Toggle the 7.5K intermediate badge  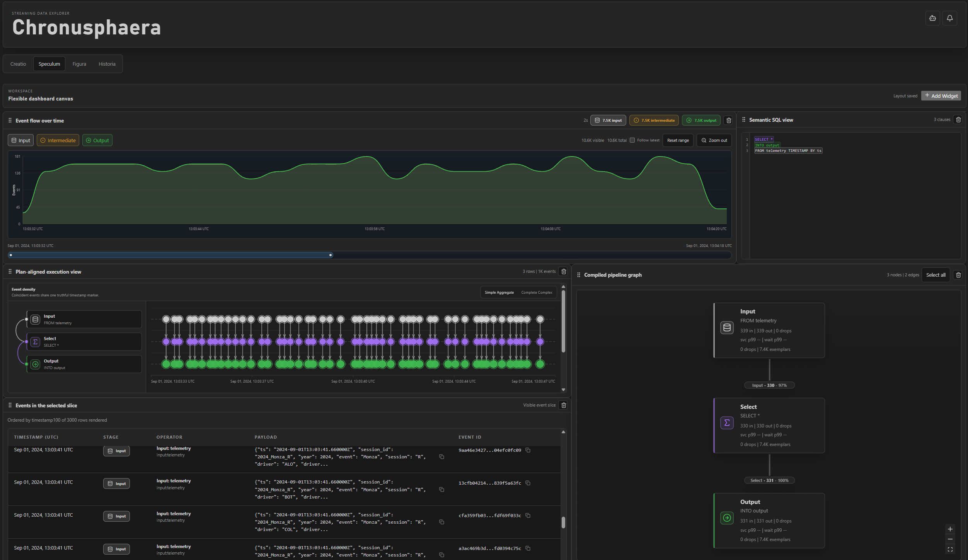pyautogui.click(x=654, y=121)
